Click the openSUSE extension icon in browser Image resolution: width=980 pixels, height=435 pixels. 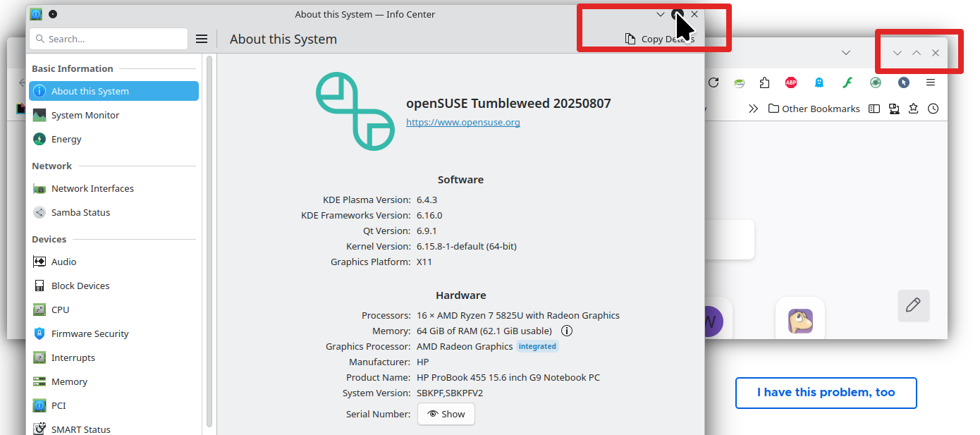click(x=739, y=82)
